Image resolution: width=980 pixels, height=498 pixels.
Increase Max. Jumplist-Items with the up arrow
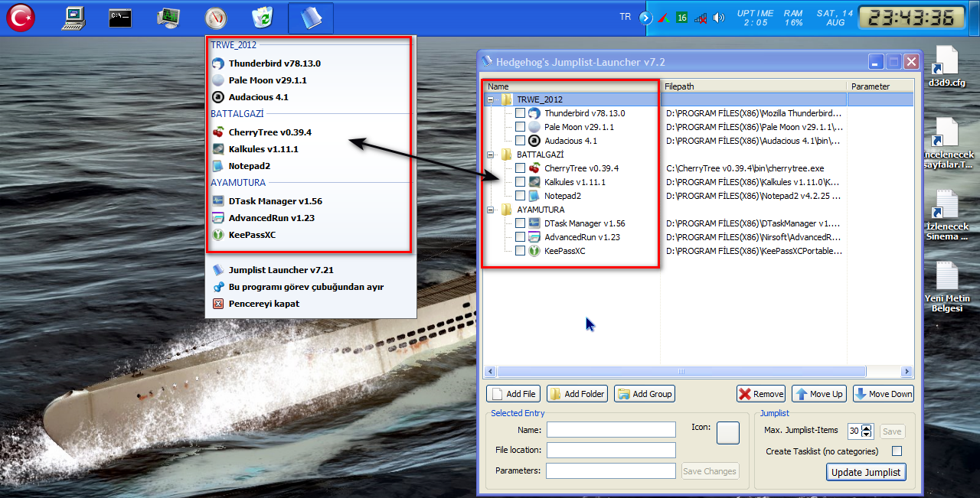pyautogui.click(x=867, y=428)
